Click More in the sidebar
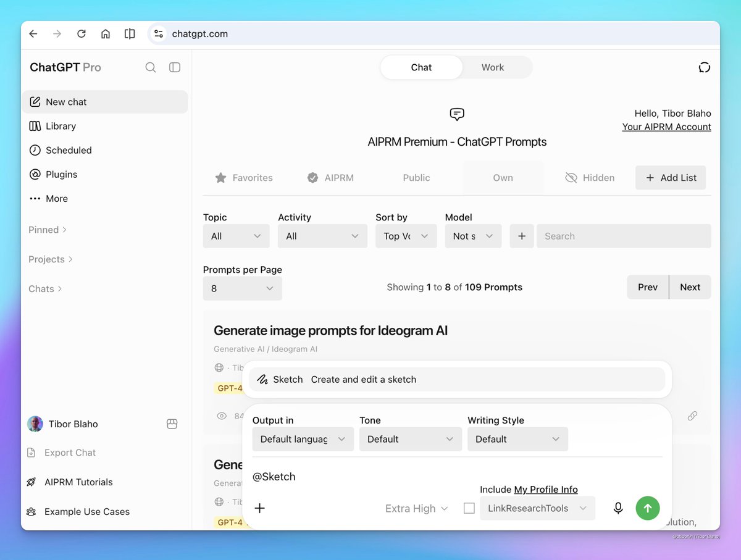This screenshot has width=741, height=560. (x=105, y=198)
